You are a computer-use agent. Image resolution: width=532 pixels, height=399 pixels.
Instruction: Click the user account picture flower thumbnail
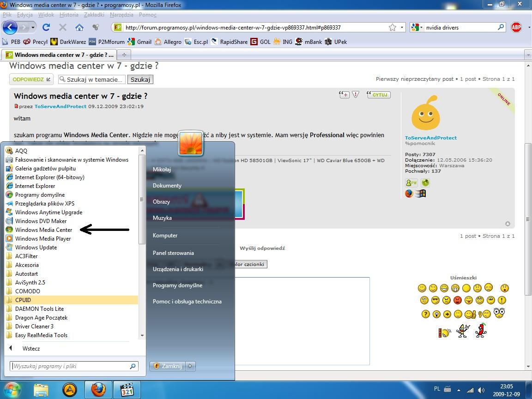point(191,143)
